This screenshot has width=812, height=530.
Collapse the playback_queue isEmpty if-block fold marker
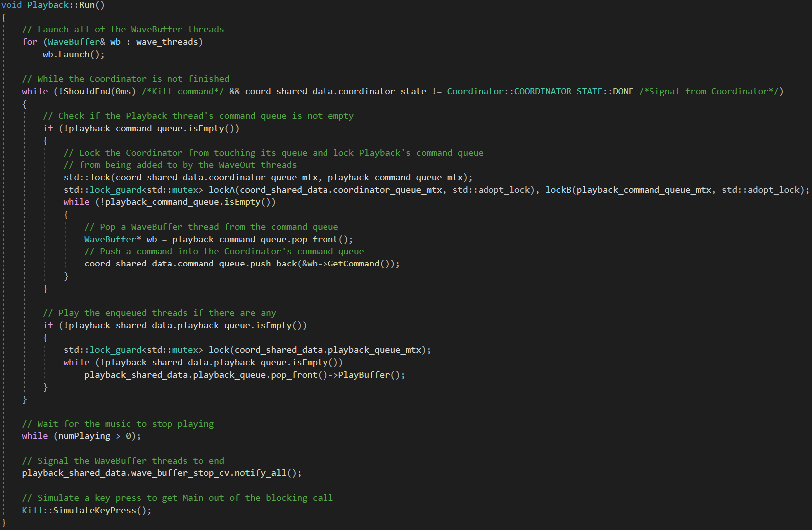click(1, 326)
